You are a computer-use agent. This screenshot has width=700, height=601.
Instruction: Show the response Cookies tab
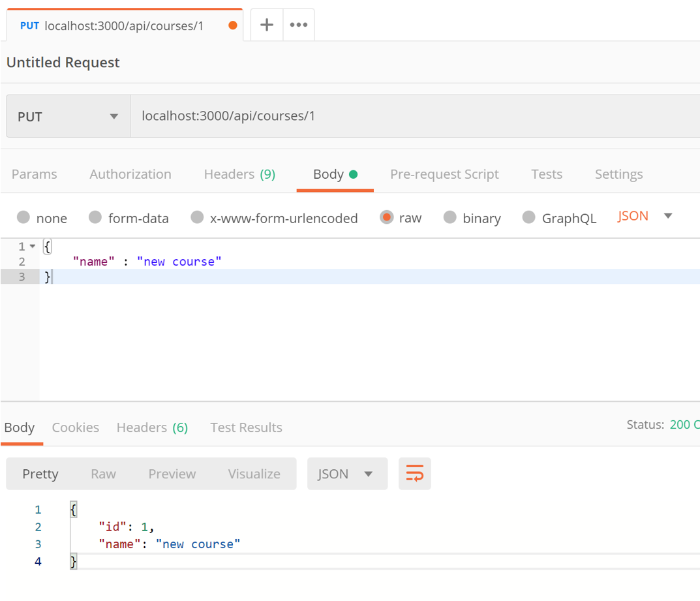76,428
